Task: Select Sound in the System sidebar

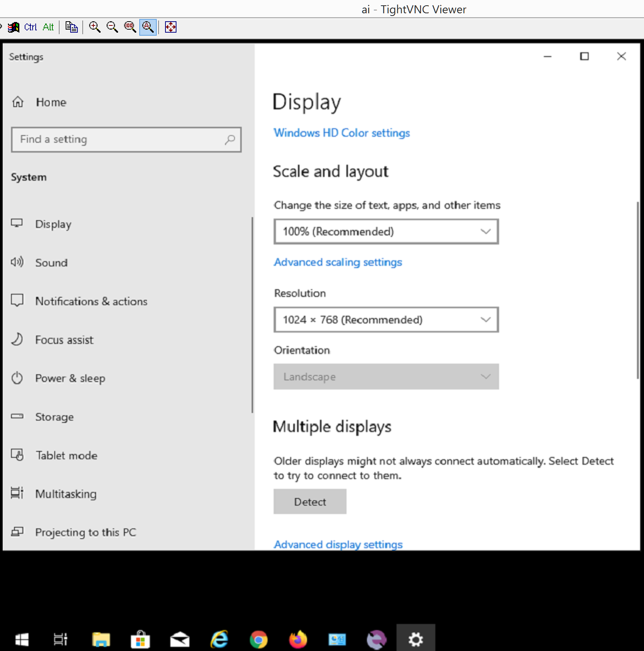Action: pos(51,263)
